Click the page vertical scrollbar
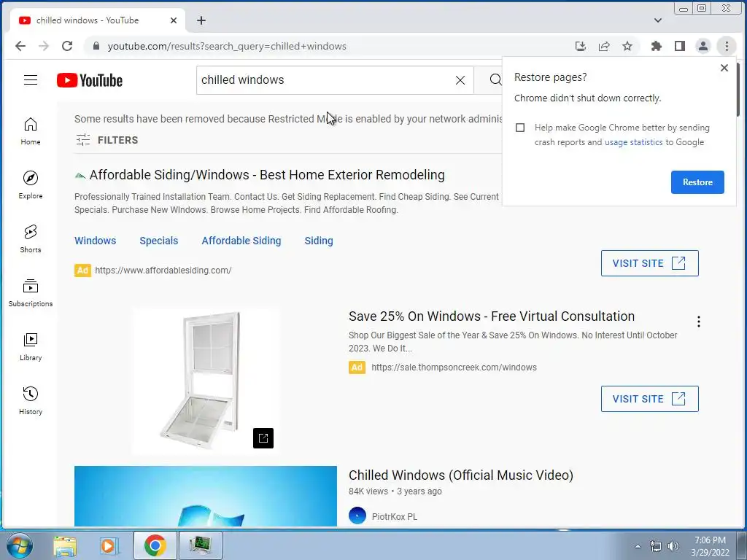 (x=738, y=90)
